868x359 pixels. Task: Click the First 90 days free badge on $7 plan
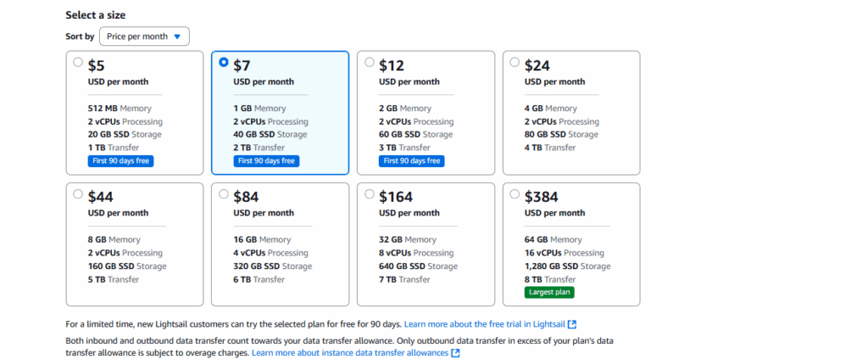[266, 160]
